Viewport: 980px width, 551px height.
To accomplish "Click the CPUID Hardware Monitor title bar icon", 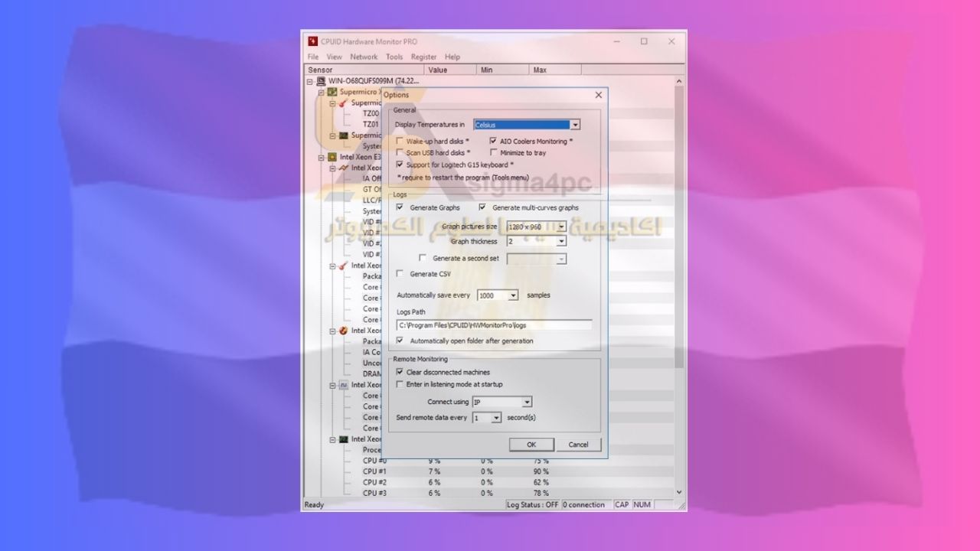I will pos(312,41).
